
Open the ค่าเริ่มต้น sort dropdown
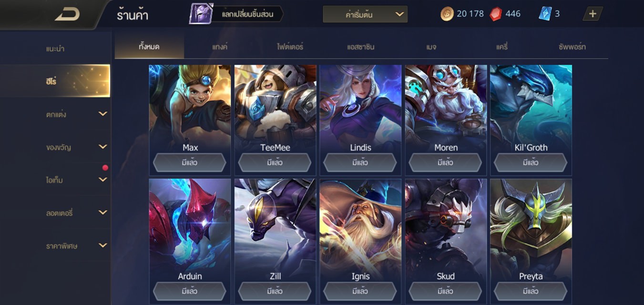click(365, 14)
